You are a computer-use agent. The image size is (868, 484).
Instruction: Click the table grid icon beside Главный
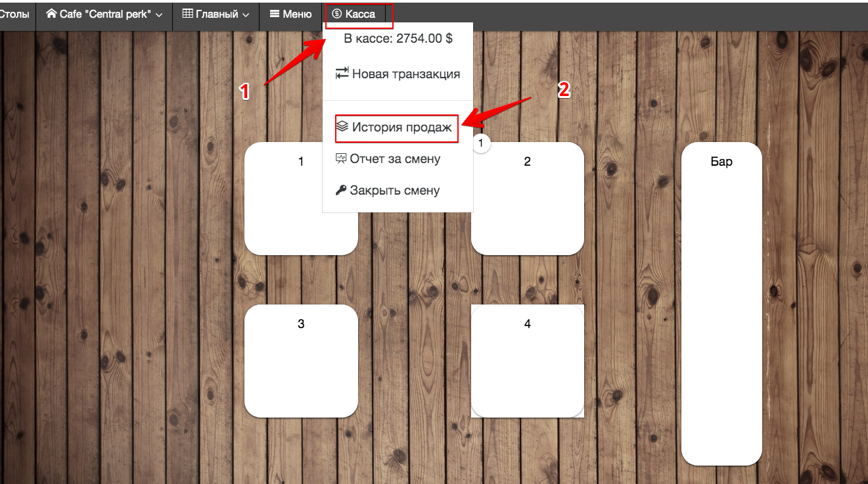(188, 14)
